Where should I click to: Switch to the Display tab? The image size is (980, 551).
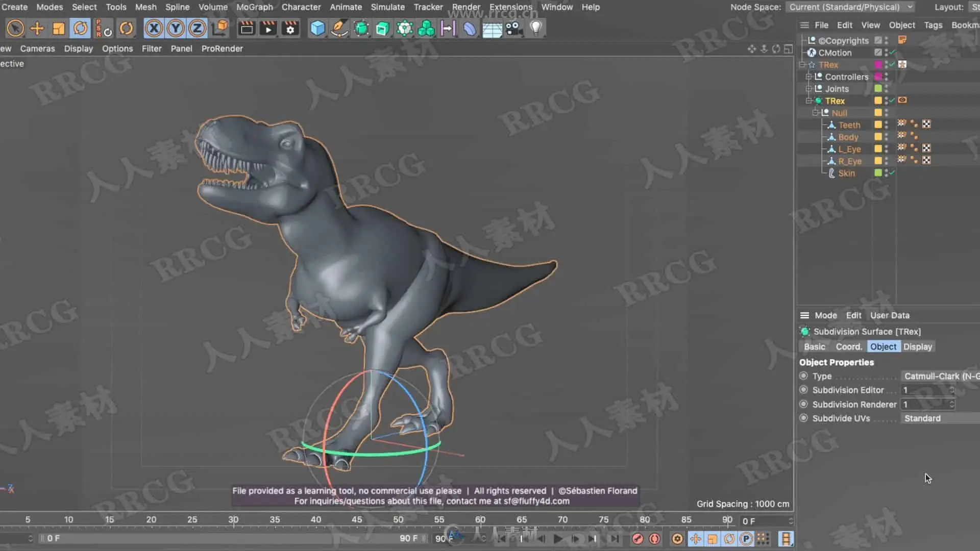tap(917, 346)
